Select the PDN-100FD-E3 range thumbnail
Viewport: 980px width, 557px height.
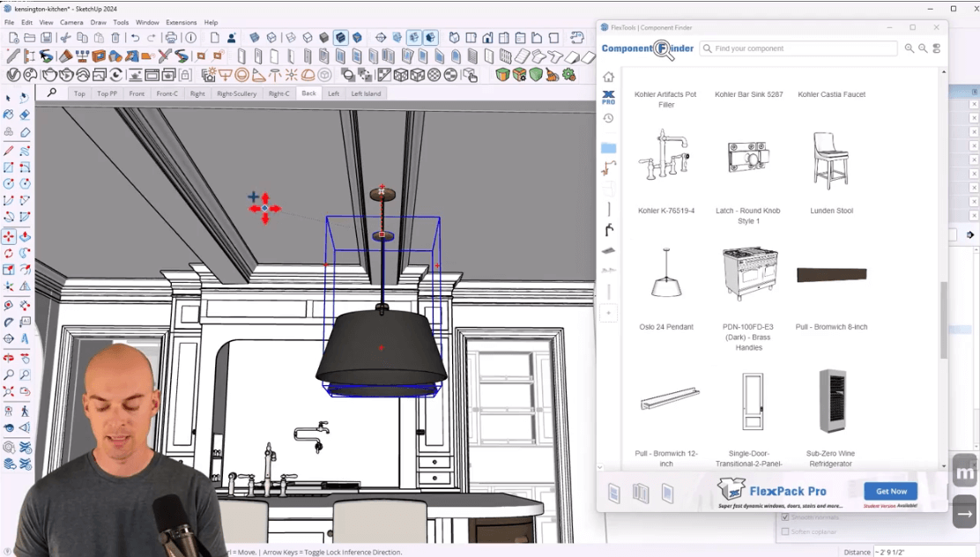click(749, 274)
